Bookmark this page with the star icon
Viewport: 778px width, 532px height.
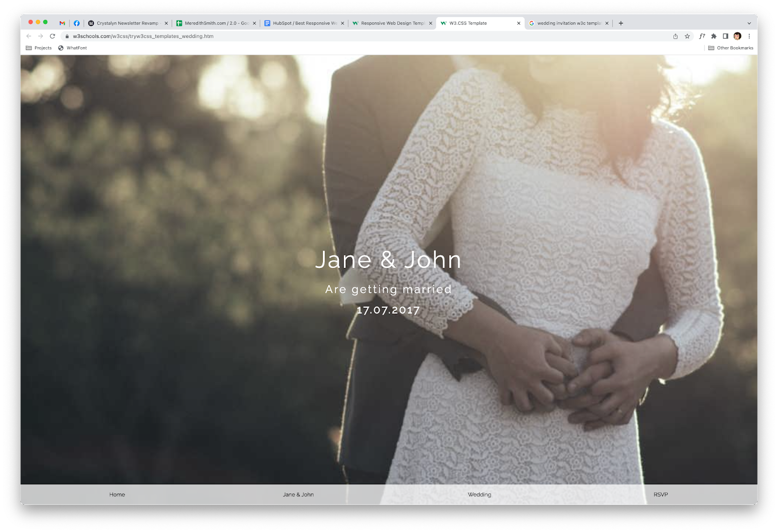point(687,36)
